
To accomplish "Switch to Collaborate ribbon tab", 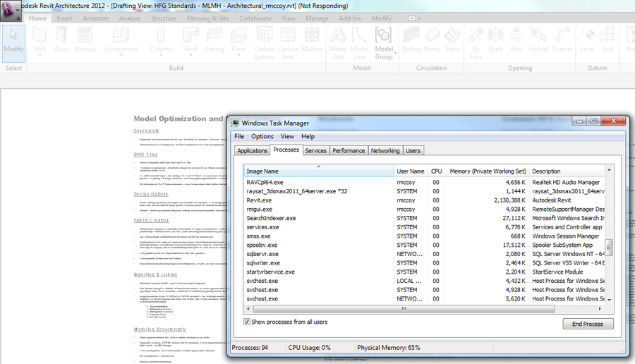I will pos(255,18).
